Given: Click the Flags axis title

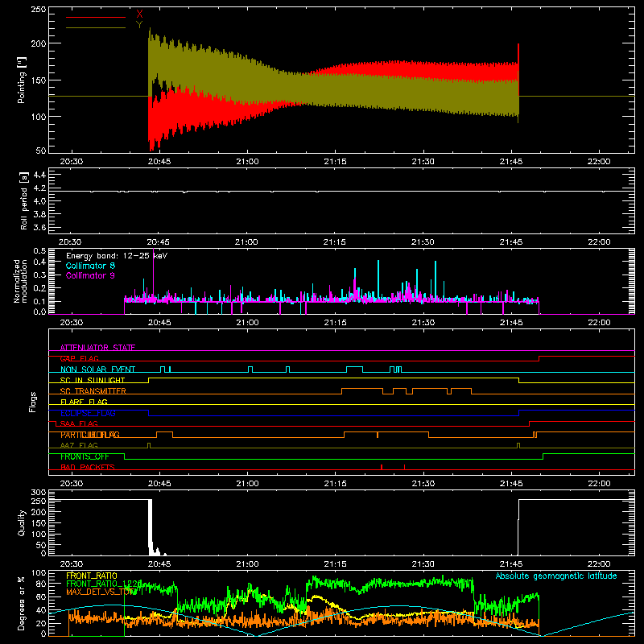Looking at the screenshot, I should [x=32, y=402].
